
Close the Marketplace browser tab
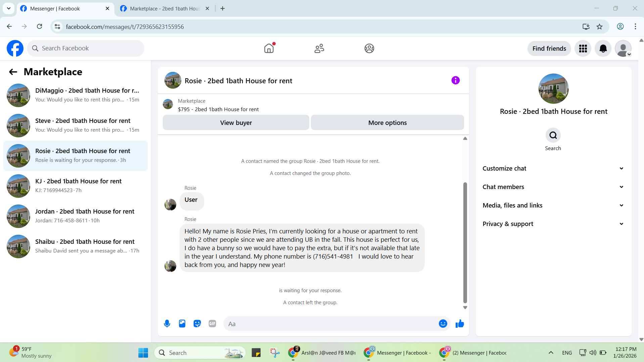(x=207, y=8)
